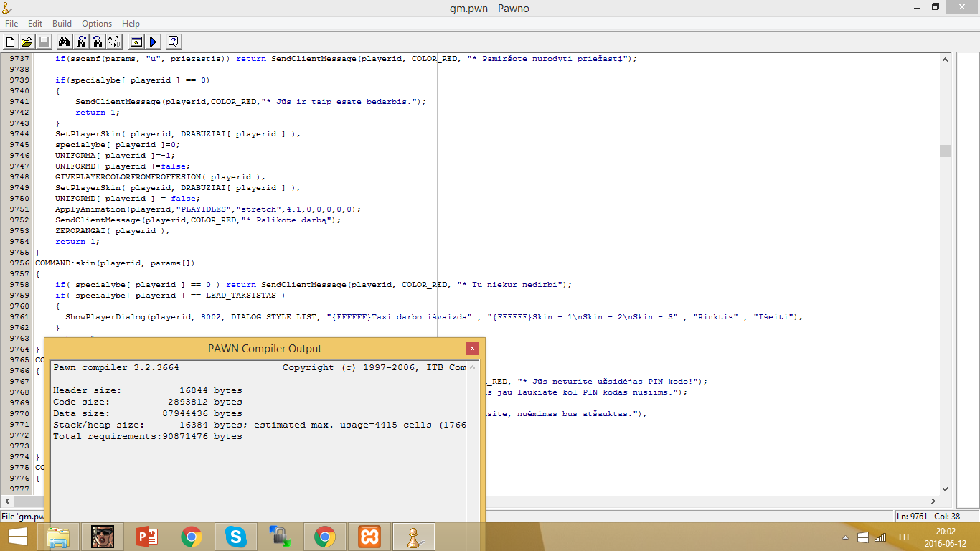The width and height of the screenshot is (980, 551).
Task: Click the 'LEAD_TAKSISTAS' condition line
Action: point(170,296)
